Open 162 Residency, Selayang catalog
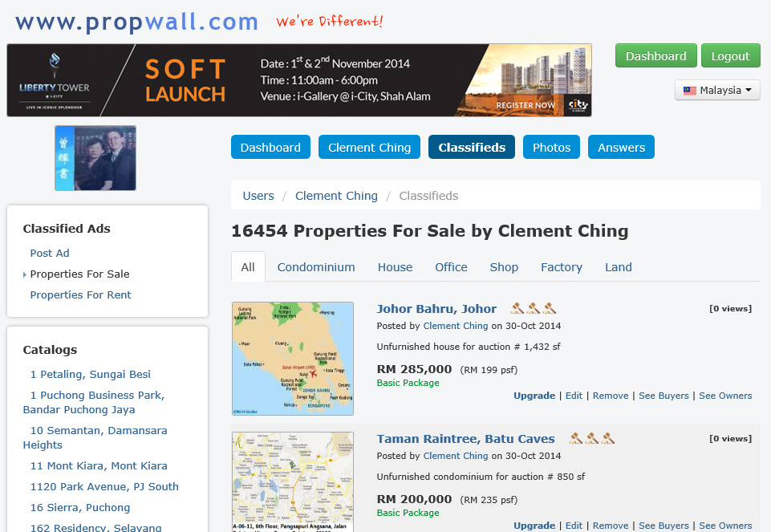771x532 pixels. [96, 527]
